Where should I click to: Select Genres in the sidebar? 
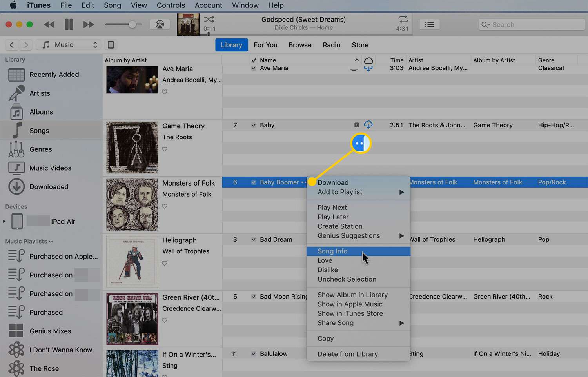(x=51, y=149)
